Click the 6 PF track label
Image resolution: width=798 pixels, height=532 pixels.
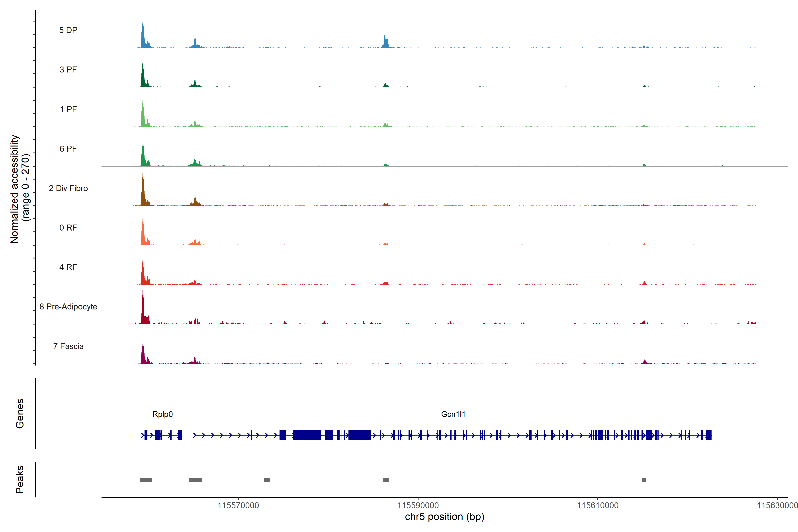click(68, 149)
